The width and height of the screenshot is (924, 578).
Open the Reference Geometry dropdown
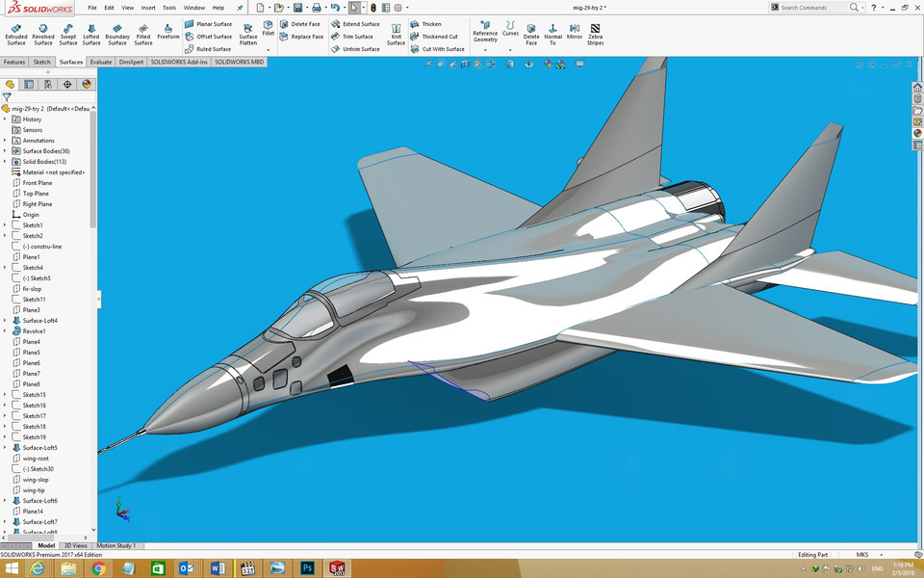point(485,48)
